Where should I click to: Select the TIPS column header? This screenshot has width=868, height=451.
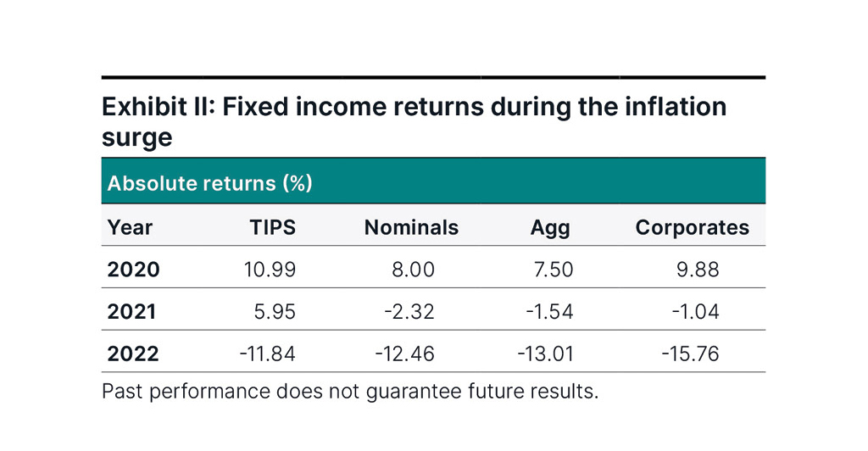coord(272,227)
